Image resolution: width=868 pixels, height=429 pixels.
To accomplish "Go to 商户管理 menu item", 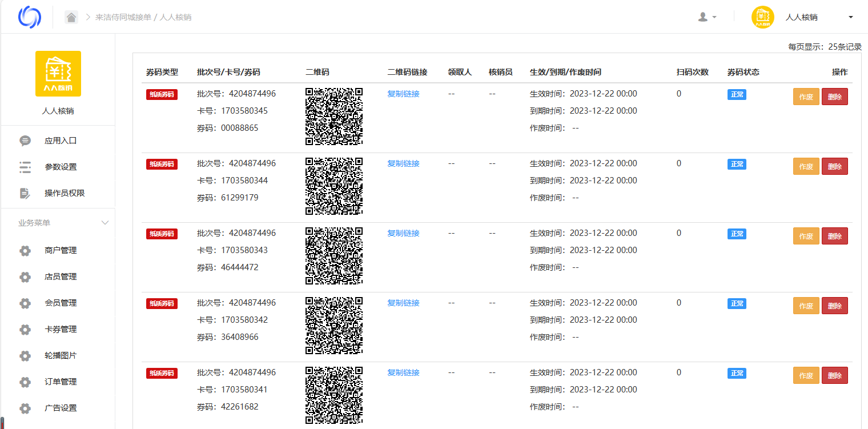I will tap(61, 250).
